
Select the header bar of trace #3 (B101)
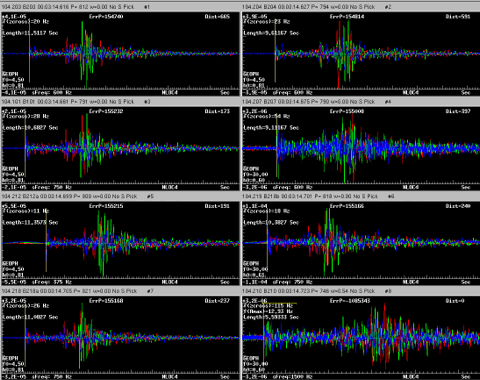tap(120, 101)
